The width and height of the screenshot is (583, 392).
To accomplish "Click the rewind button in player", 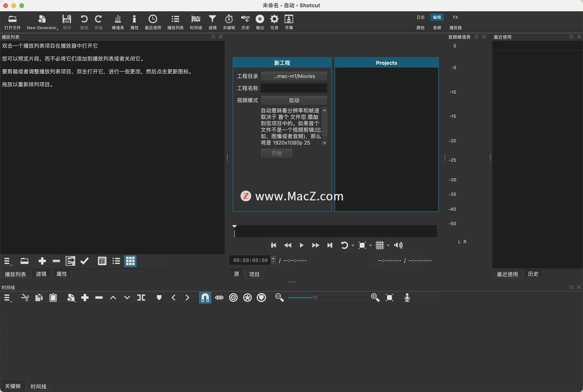I will click(x=288, y=245).
